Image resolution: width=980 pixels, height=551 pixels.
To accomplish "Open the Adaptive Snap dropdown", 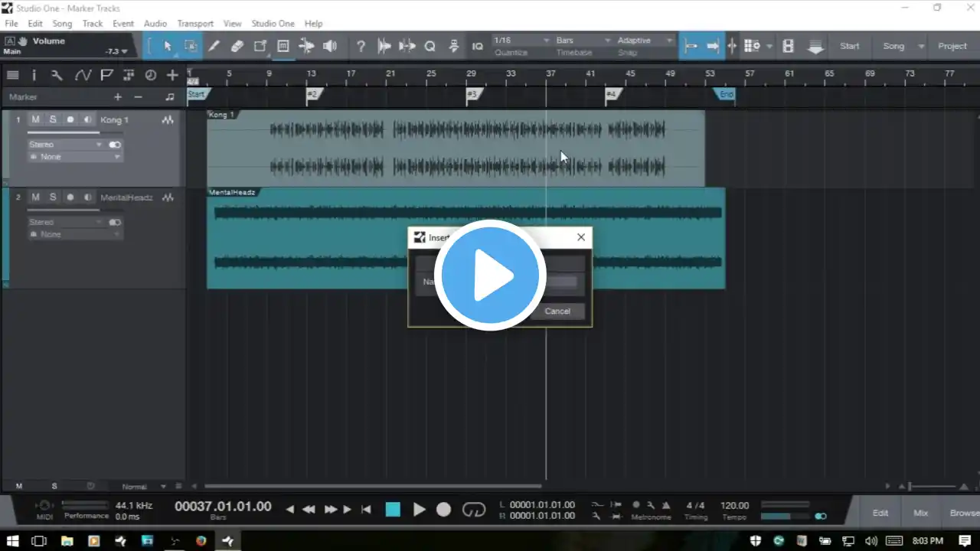I will [x=645, y=41].
